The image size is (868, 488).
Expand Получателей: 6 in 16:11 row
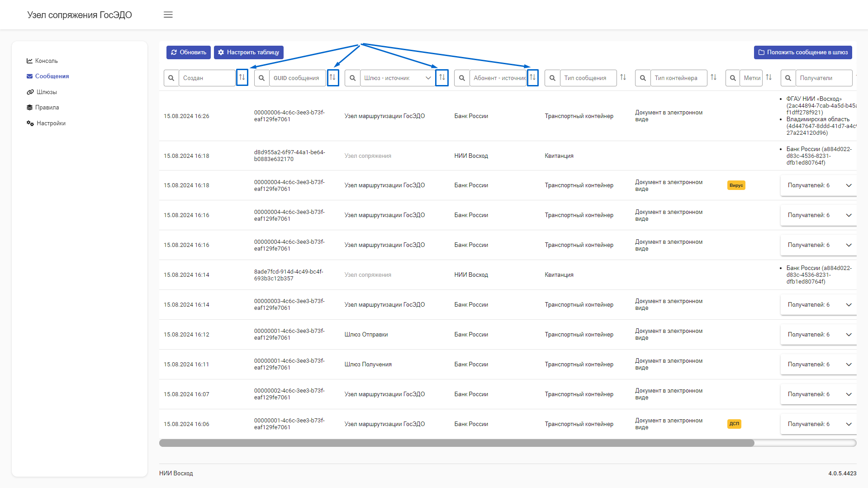[x=819, y=365]
